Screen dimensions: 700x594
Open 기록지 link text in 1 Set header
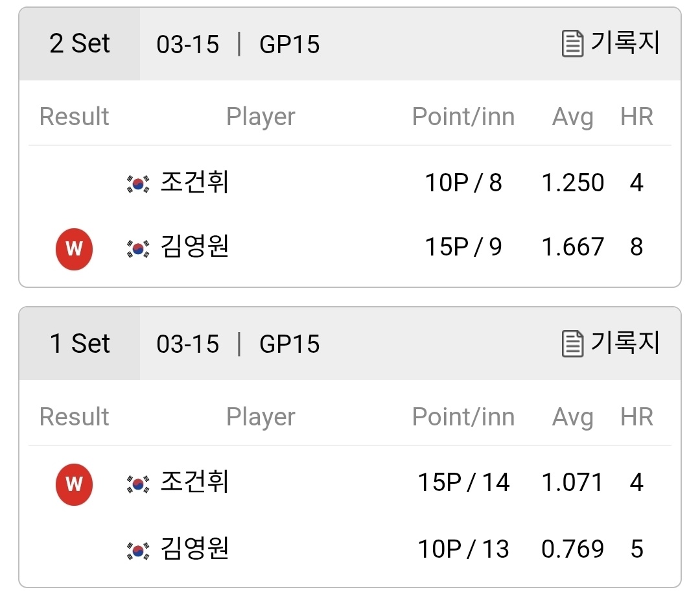[625, 342]
